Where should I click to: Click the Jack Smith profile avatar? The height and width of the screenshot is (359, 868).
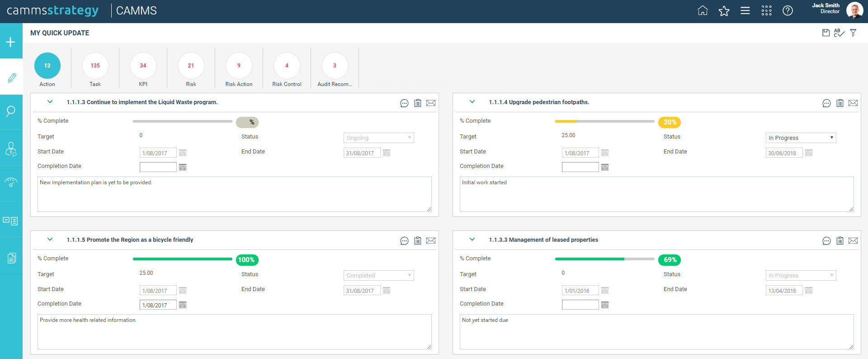point(854,10)
